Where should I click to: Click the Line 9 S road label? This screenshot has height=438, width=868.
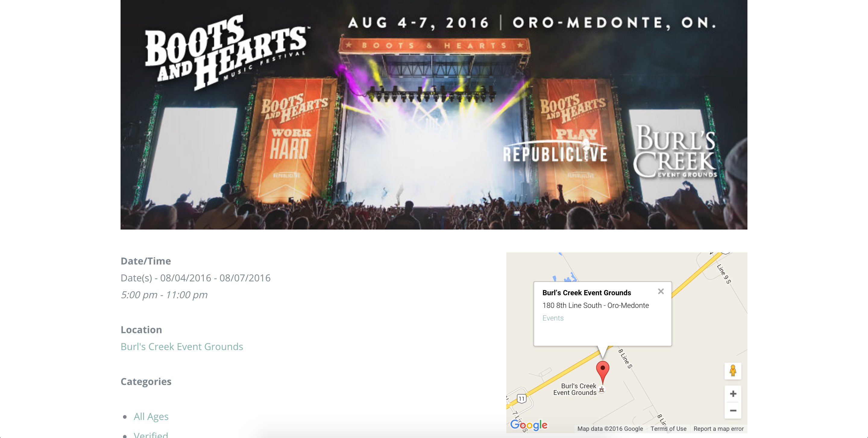[723, 274]
